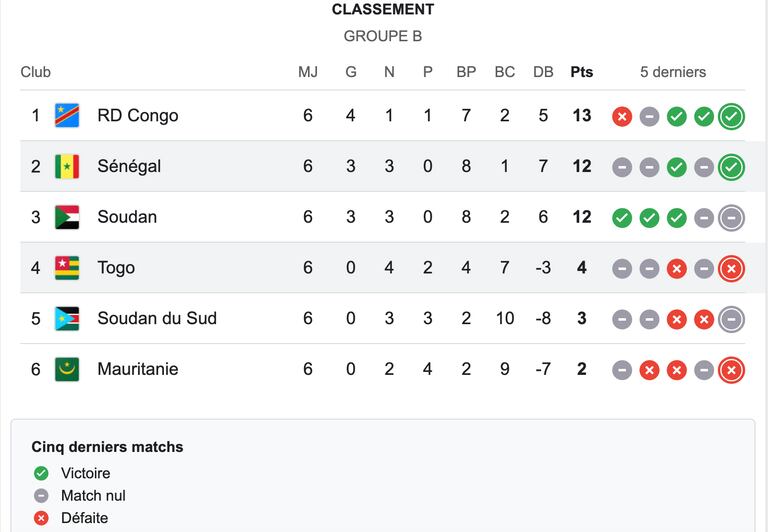Open the RD Congo team link
The image size is (768, 532).
click(138, 116)
